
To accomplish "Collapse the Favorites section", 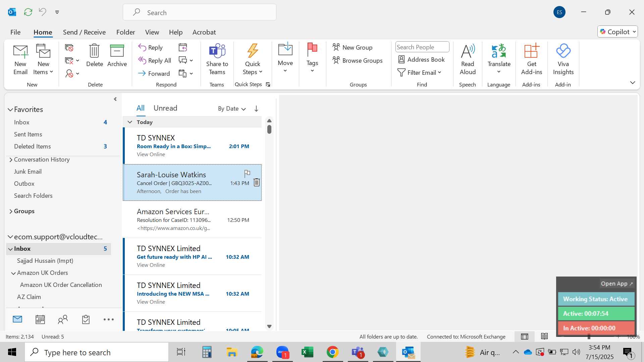I will [10, 110].
